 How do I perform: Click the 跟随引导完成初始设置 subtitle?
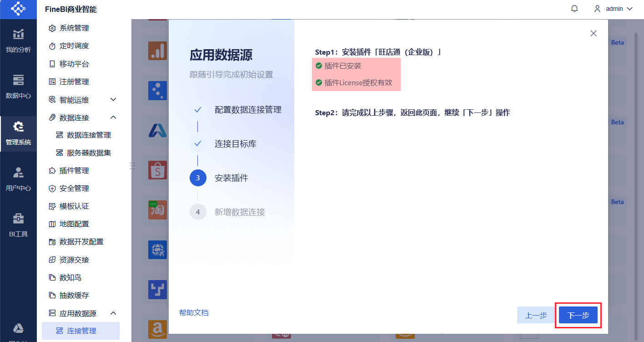(231, 74)
